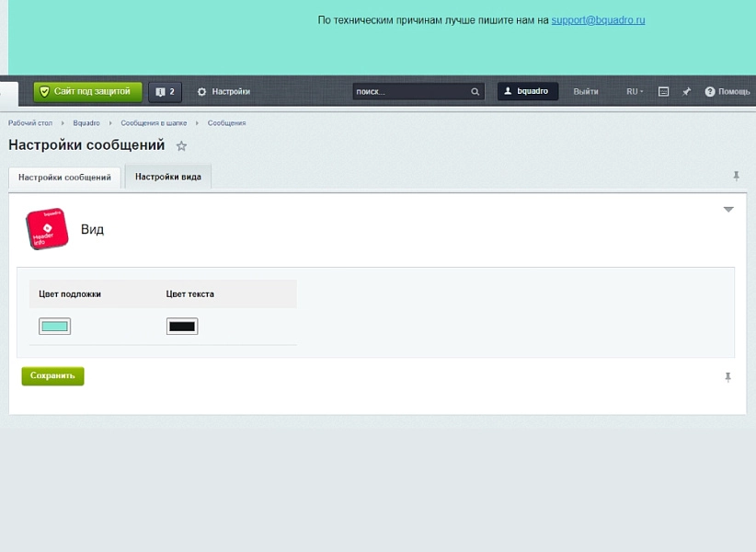This screenshot has height=552, width=756.
Task: Open the RU language dropdown
Action: pyautogui.click(x=635, y=92)
